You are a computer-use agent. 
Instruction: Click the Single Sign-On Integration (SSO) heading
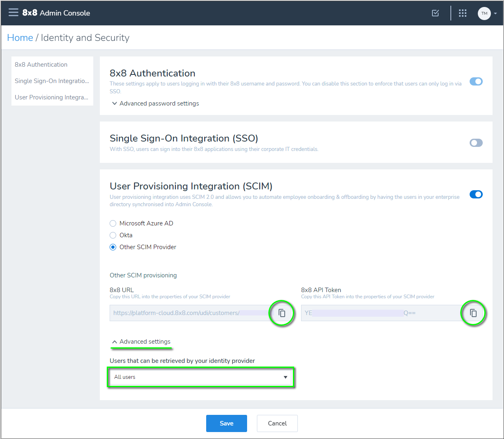click(184, 138)
